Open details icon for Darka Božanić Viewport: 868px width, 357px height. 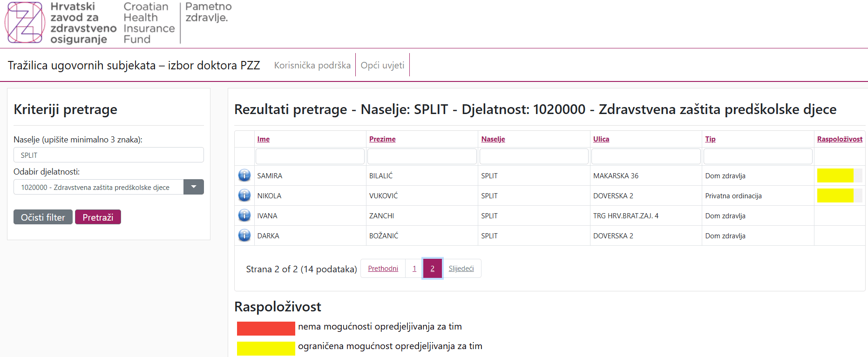[x=244, y=236]
